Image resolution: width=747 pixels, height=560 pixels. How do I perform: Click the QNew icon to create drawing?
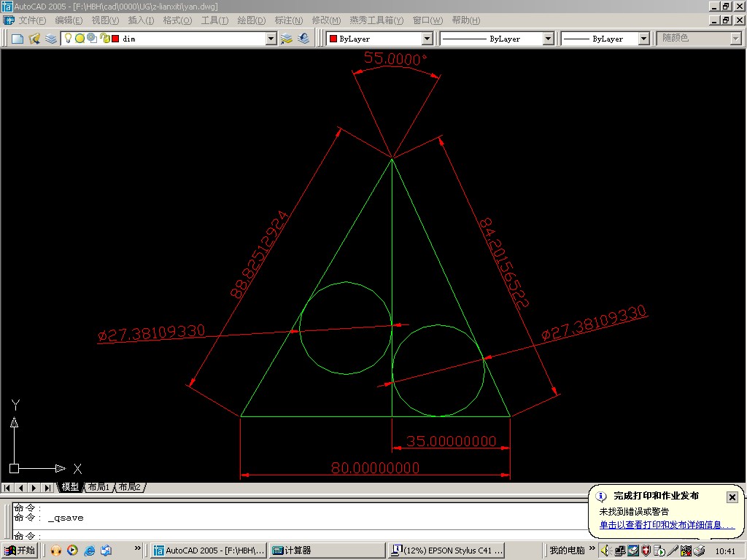coord(18,38)
